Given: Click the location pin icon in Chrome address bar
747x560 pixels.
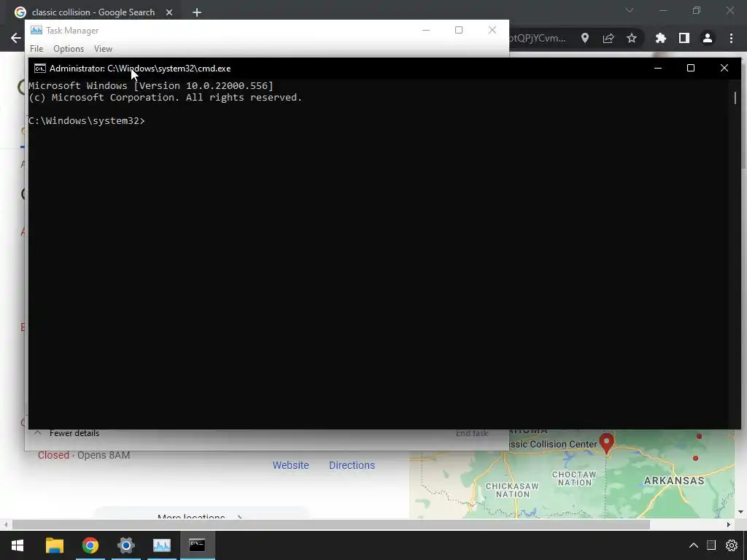Looking at the screenshot, I should click(x=584, y=38).
